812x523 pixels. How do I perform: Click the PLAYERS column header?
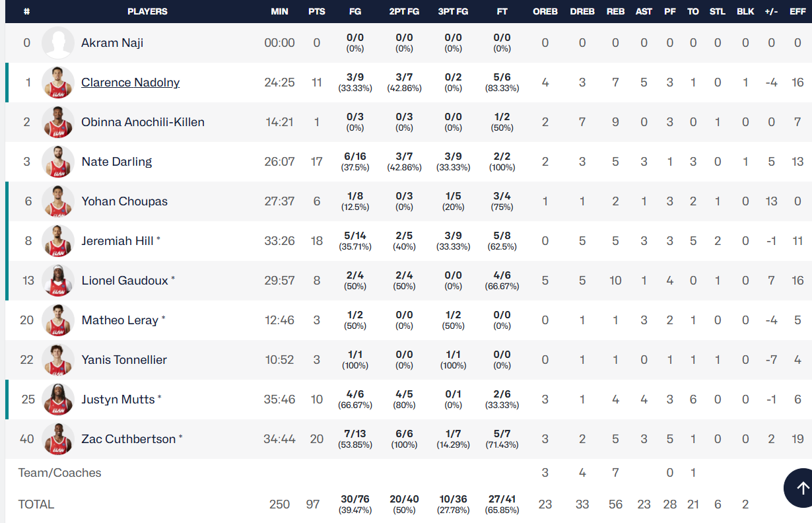(147, 11)
